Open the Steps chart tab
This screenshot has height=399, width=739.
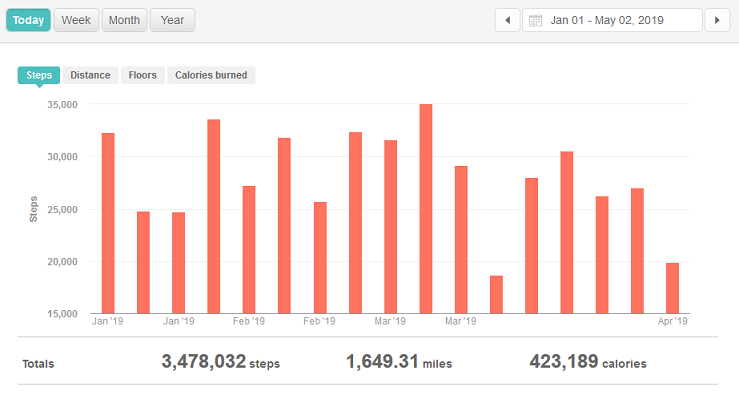pyautogui.click(x=39, y=75)
